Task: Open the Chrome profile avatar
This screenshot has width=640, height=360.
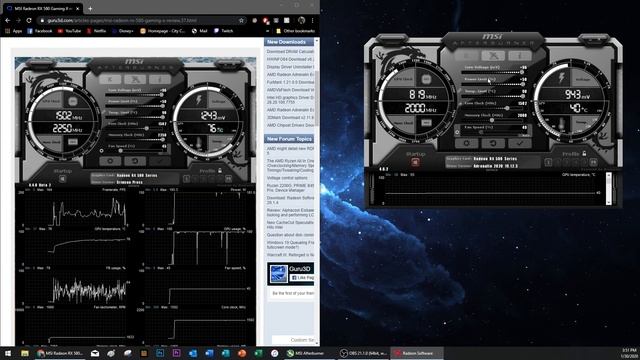Action: coord(302,20)
